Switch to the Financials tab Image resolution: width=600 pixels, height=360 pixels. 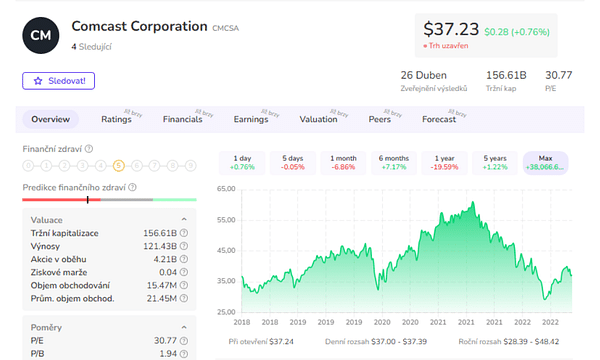pos(183,119)
